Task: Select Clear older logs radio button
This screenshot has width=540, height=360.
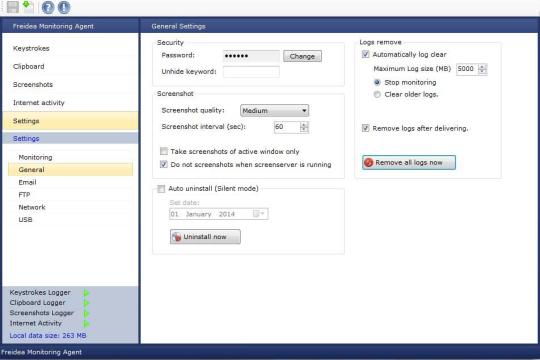Action: 377,94
